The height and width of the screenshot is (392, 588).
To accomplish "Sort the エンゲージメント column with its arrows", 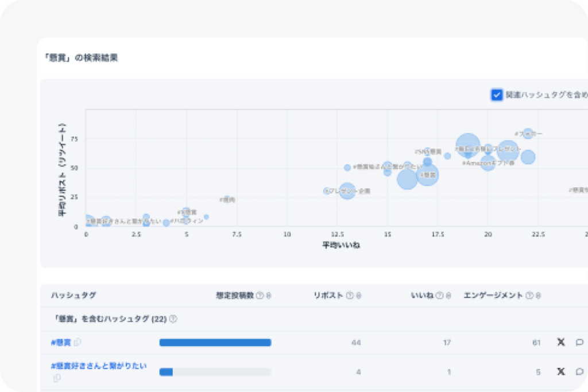I will [x=539, y=296].
